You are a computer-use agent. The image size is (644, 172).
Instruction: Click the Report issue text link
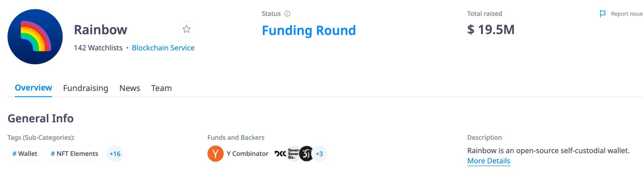[627, 14]
